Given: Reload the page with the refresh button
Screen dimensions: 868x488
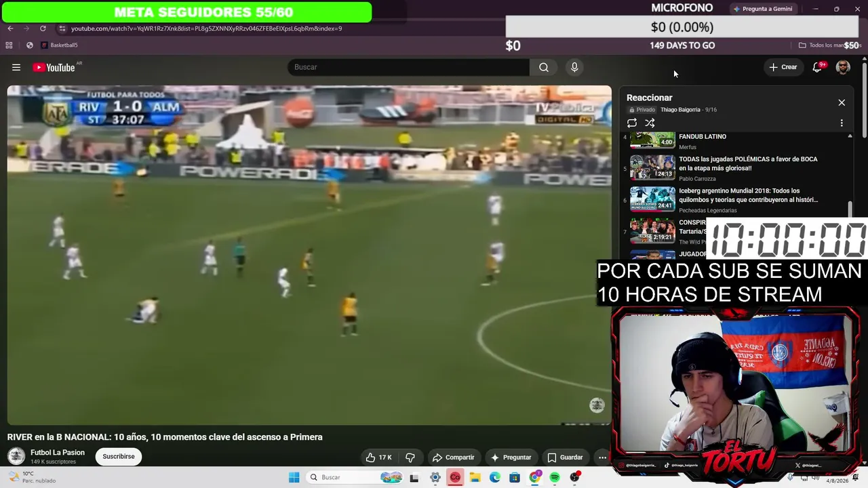Looking at the screenshot, I should 43,28.
